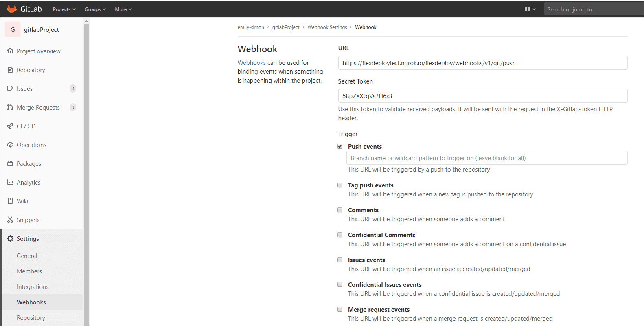644x326 pixels.
Task: Open Project overview in sidebar
Action: pos(39,51)
